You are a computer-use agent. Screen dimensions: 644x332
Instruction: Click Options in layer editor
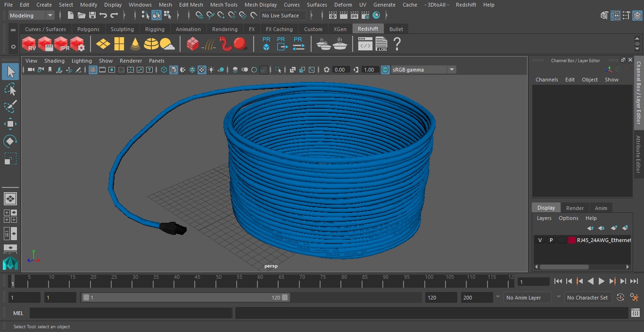click(568, 218)
